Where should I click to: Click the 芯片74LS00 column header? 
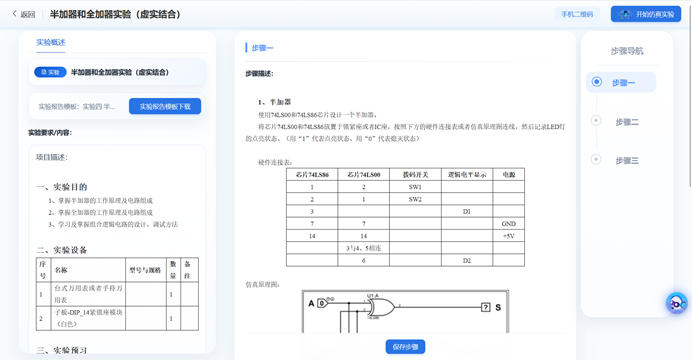click(364, 175)
